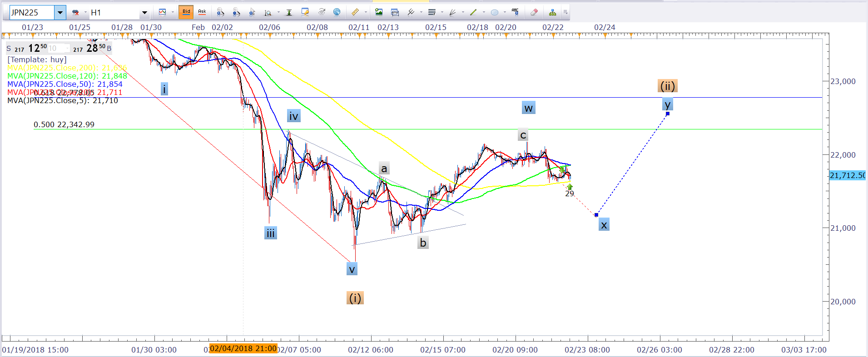The width and height of the screenshot is (868, 357).
Task: Toggle the unlink chart chain icon
Action: (x=75, y=12)
